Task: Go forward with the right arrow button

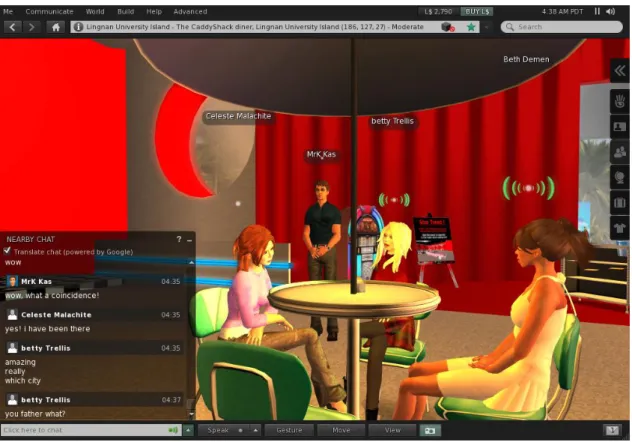Action: 31,27
